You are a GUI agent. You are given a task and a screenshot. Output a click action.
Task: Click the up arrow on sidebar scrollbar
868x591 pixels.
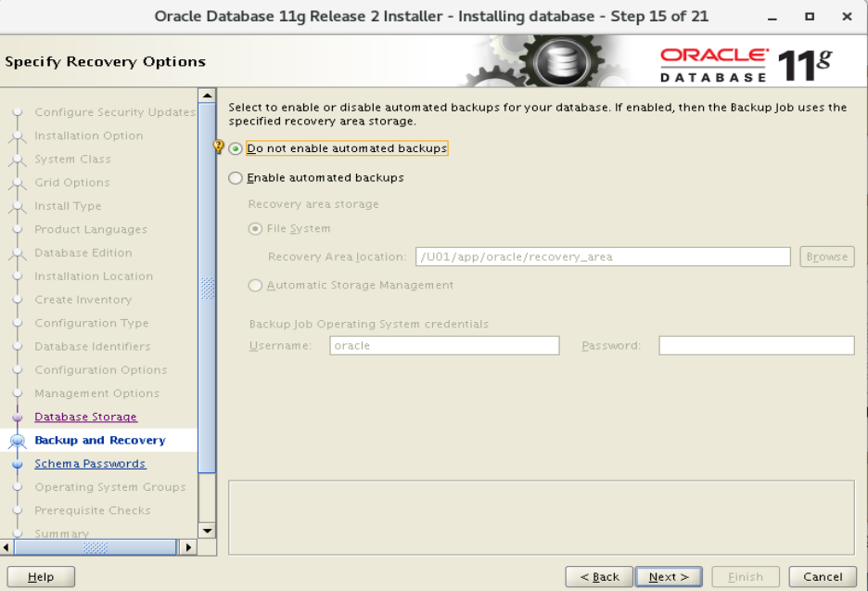pyautogui.click(x=207, y=96)
